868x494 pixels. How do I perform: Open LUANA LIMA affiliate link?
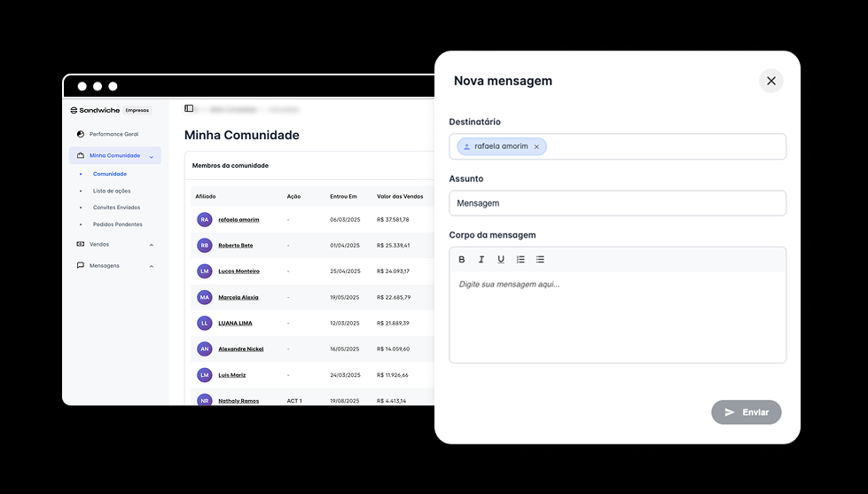(235, 324)
